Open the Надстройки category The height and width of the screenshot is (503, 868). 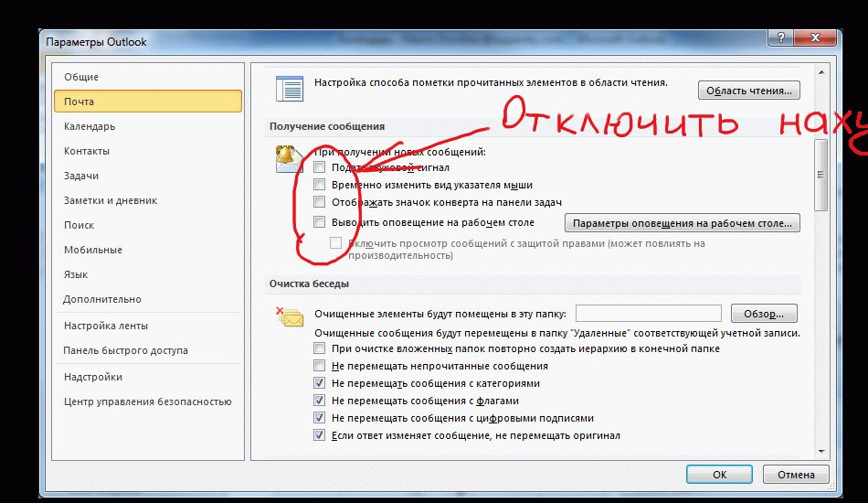click(148, 377)
